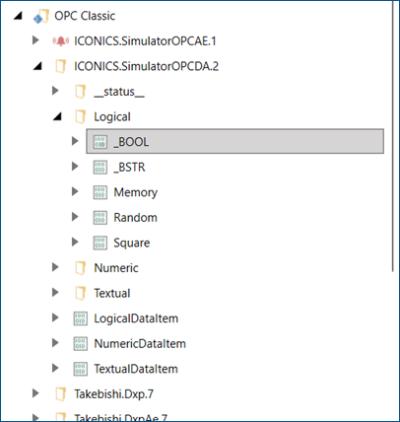Expand the Takebishi.Dxp.7 node
Screen dimensions: 400x422
click(35, 393)
